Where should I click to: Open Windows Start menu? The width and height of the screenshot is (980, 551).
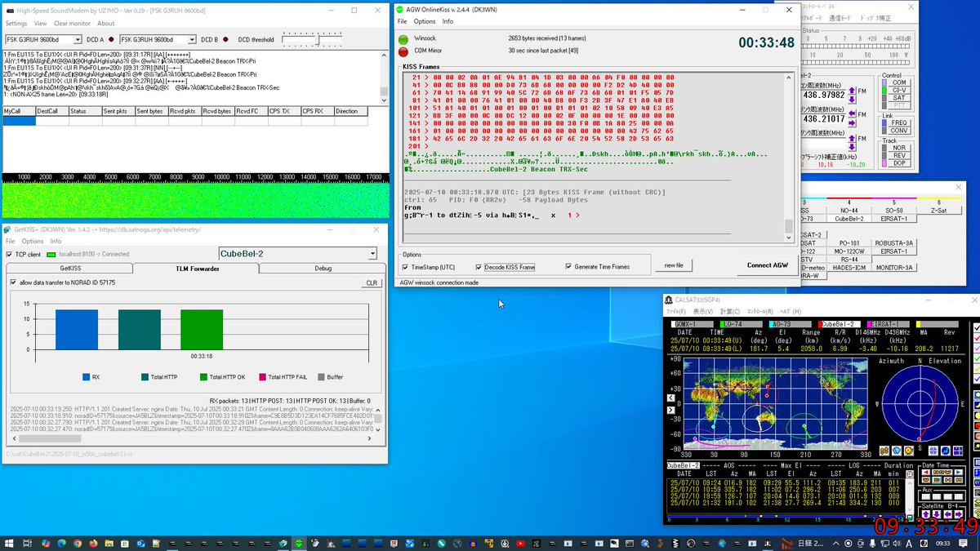(x=8, y=543)
